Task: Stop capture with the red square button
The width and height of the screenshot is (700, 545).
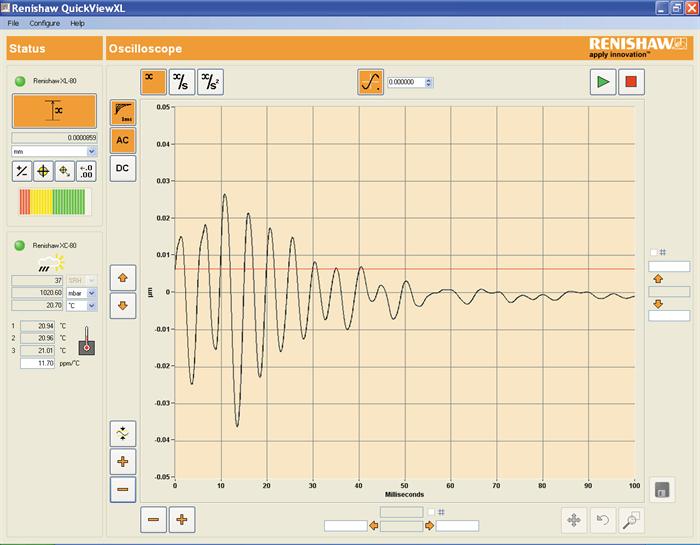Action: (630, 82)
